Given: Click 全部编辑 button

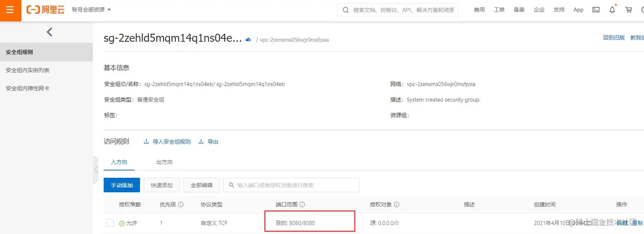Looking at the screenshot, I should [x=201, y=185].
